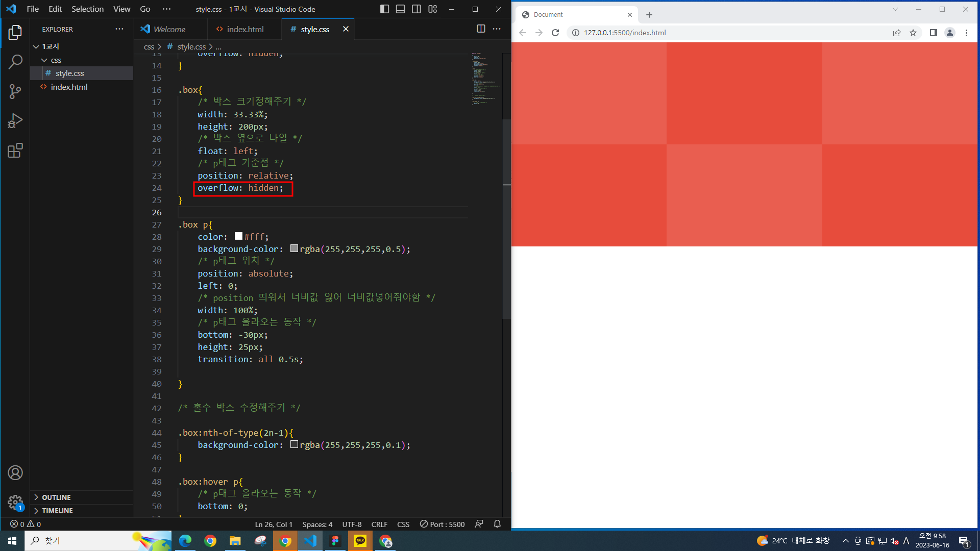Toggle primary side bar layout button
This screenshot has height=551, width=980.
[x=384, y=9]
